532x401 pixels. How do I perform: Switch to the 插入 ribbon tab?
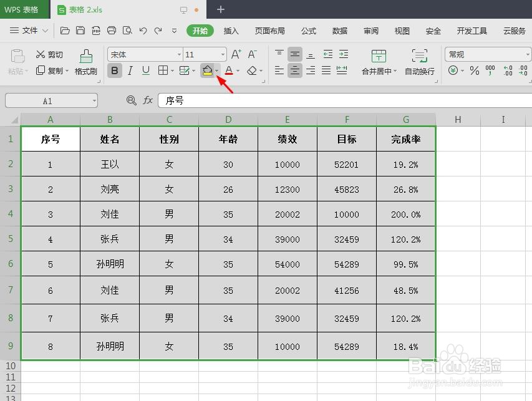click(231, 30)
